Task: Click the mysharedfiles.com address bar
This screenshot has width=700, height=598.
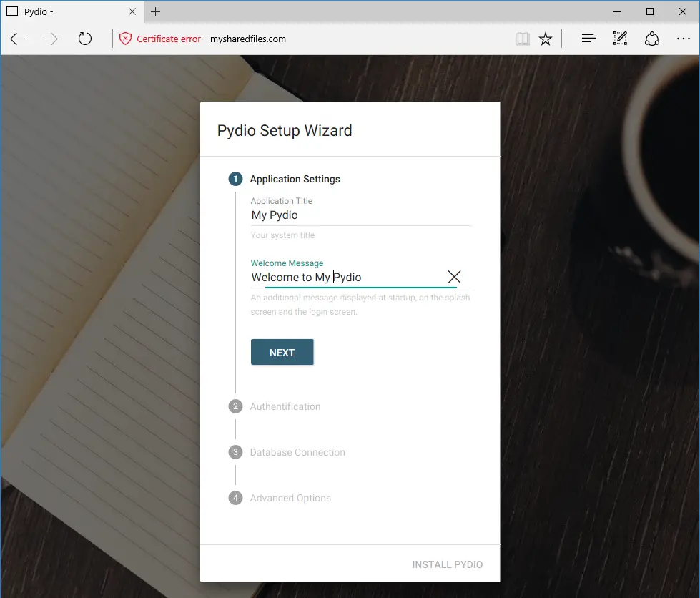Action: click(x=248, y=39)
